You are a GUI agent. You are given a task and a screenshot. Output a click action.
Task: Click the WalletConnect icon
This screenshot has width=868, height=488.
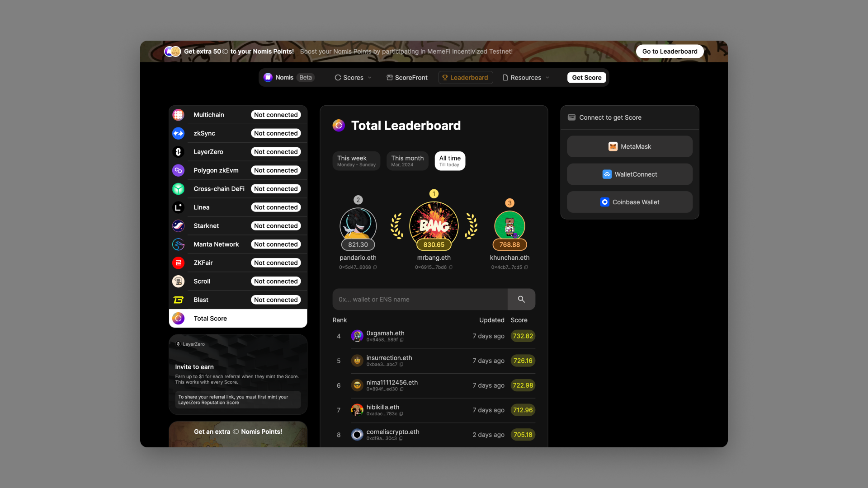(608, 174)
